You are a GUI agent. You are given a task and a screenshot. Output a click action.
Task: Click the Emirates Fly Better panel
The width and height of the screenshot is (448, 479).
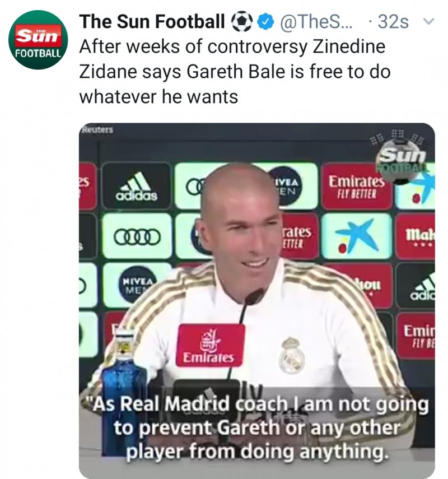356,186
